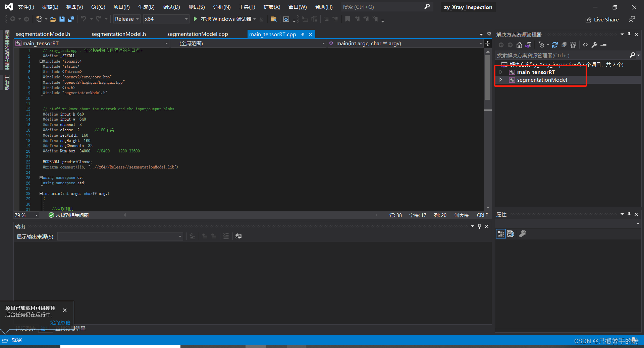Toggle auto-hide pin on the Output panel

[479, 226]
